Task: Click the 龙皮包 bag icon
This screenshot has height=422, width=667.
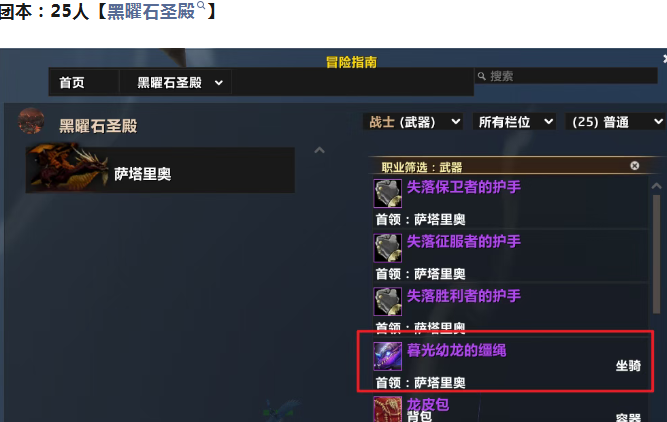Action: point(388,409)
